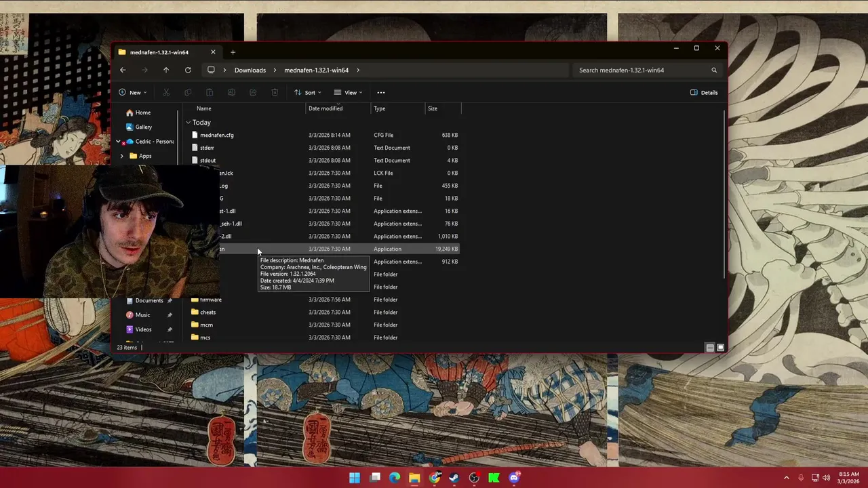The width and height of the screenshot is (868, 488).
Task: Open Task View on the taskbar
Action: [x=375, y=478]
